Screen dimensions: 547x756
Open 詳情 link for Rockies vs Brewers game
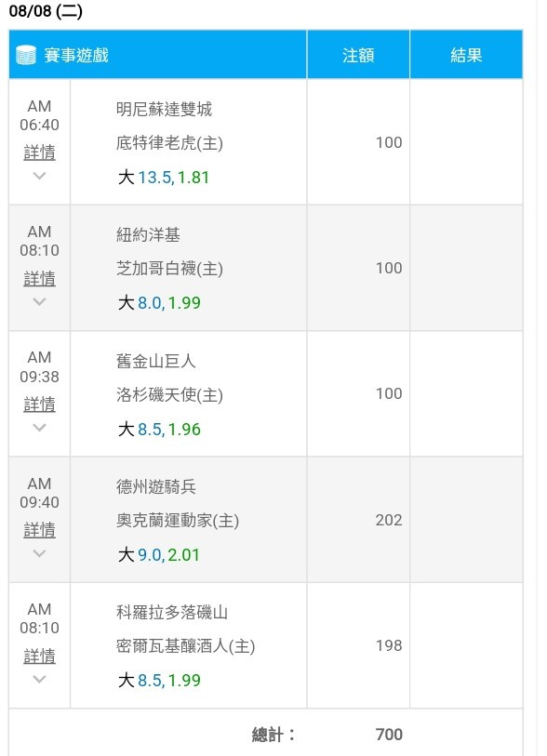coord(40,657)
